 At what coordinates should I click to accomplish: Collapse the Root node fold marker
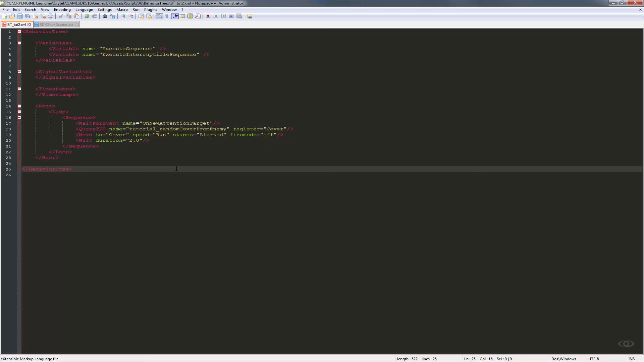tap(19, 106)
